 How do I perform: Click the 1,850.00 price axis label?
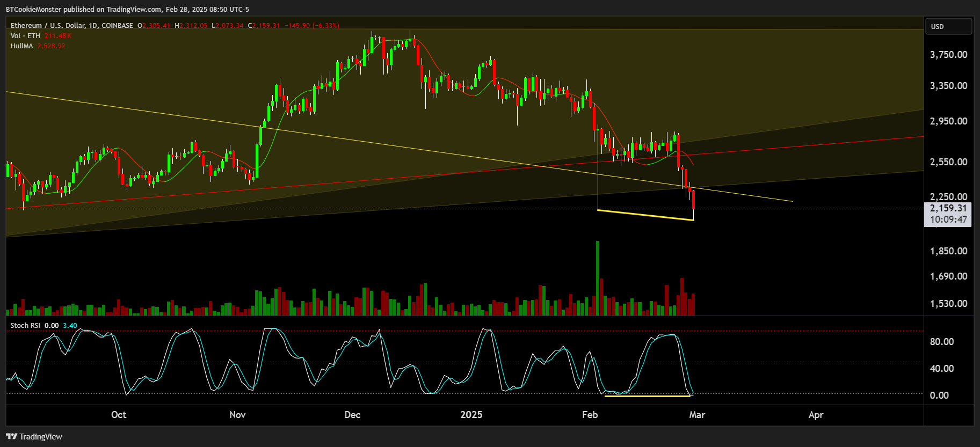948,251
